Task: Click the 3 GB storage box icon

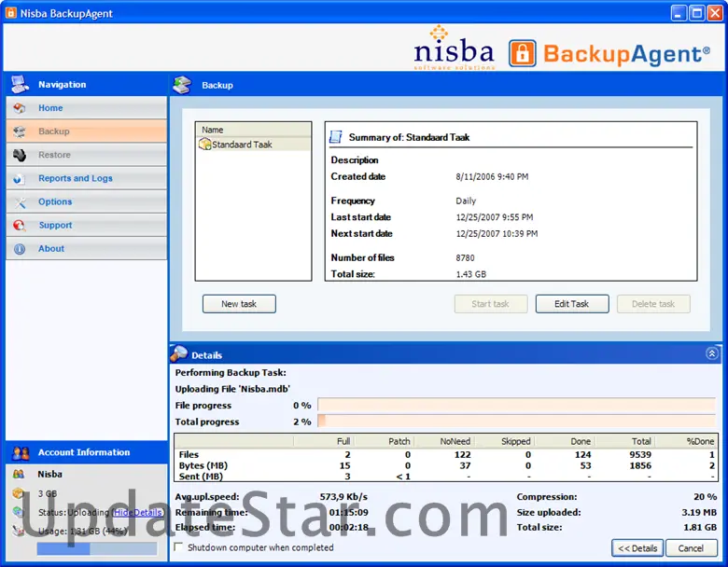Action: (x=18, y=492)
